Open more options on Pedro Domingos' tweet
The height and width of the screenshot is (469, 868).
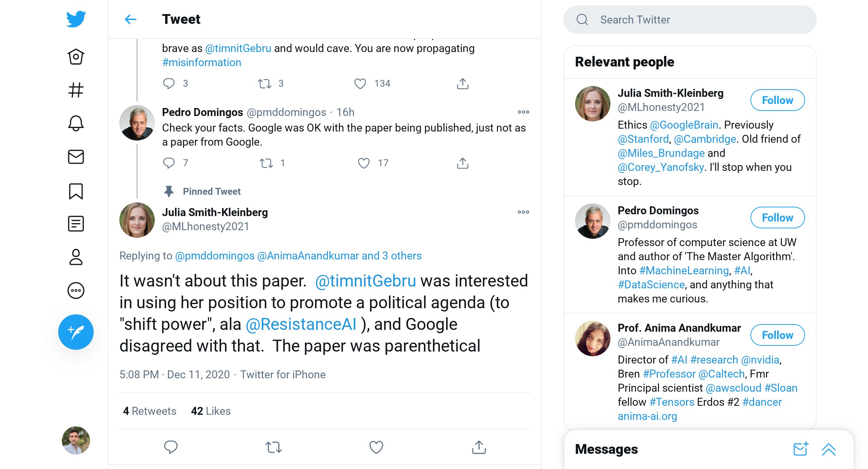click(523, 112)
